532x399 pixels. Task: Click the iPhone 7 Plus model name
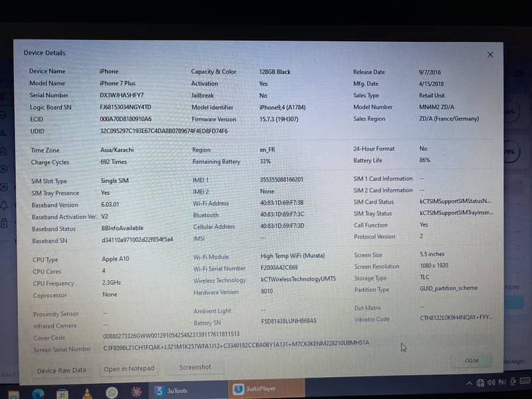coord(118,83)
